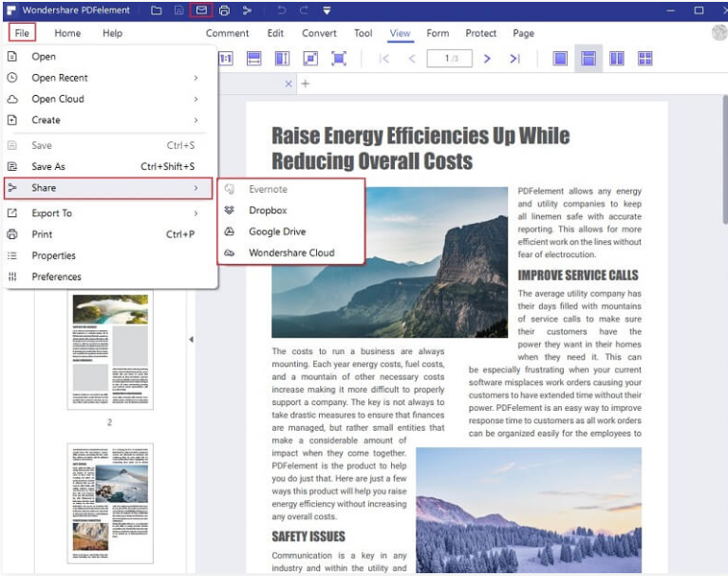The height and width of the screenshot is (576, 728).
Task: Click the email envelope icon in title bar
Action: click(x=201, y=10)
